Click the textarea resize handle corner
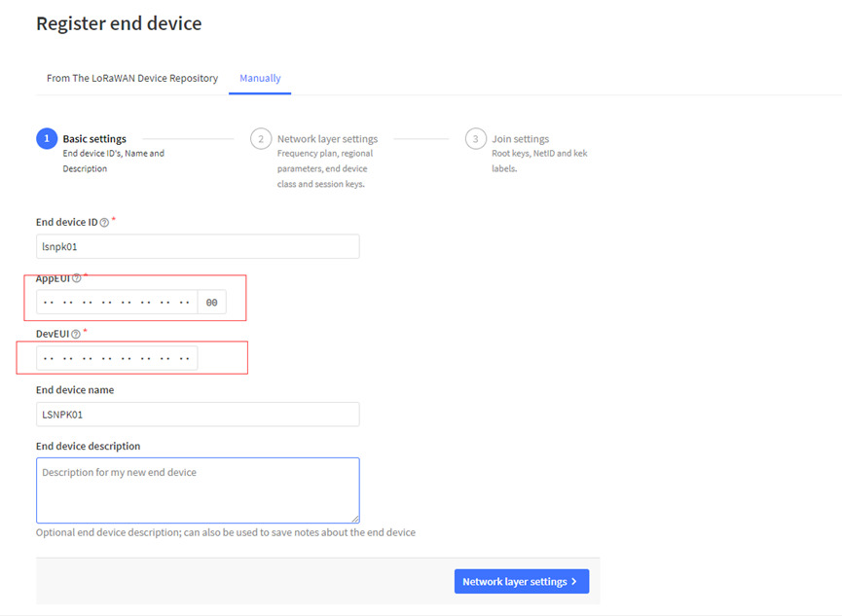This screenshot has width=842, height=616. click(x=355, y=519)
